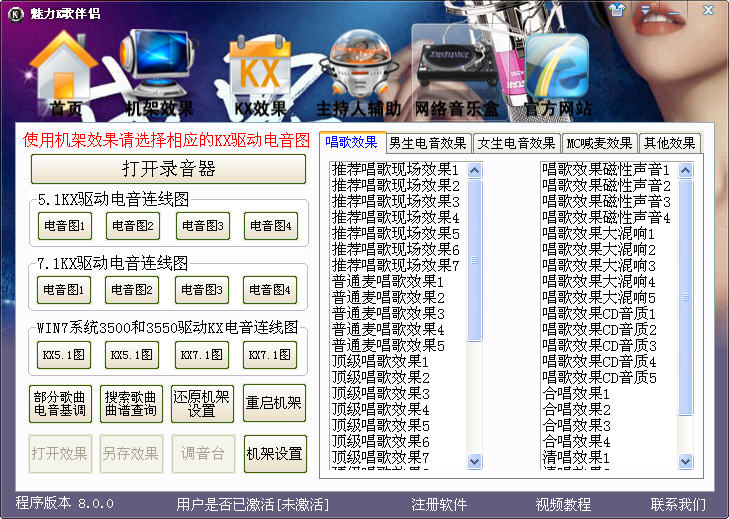Open 电音图1 under 7.1KX驱动
Image resolution: width=729 pixels, height=519 pixels.
(64, 290)
